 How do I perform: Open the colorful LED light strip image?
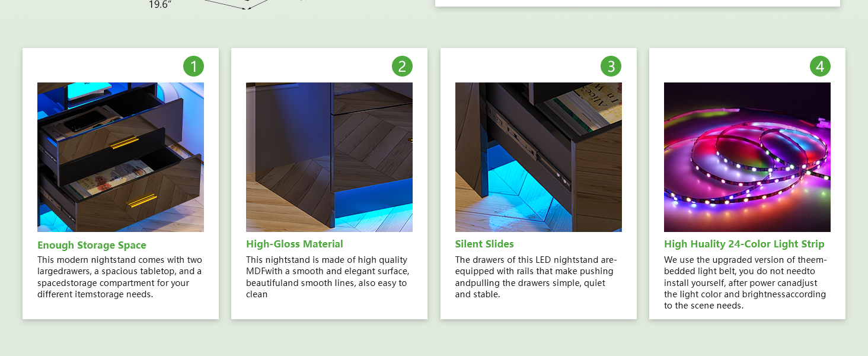[747, 157]
